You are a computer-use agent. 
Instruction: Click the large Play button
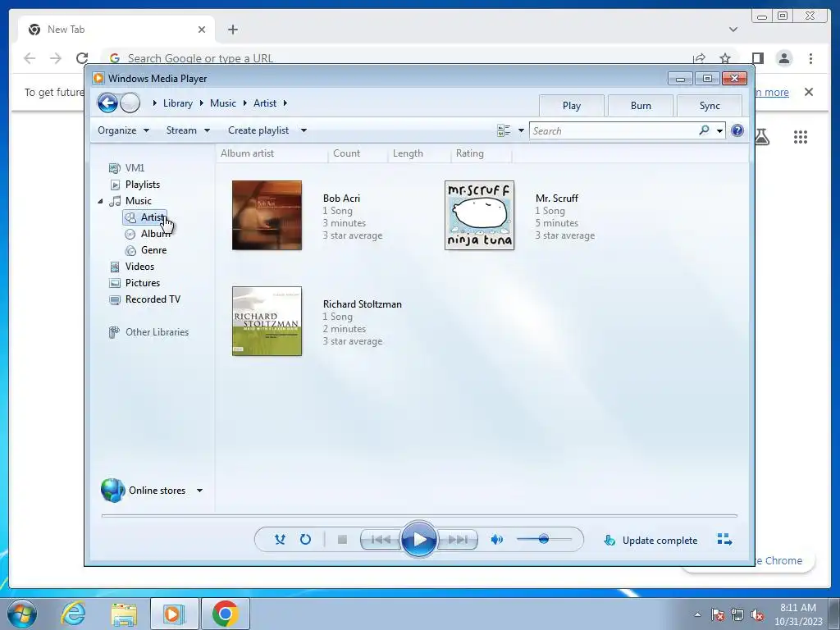coord(418,540)
